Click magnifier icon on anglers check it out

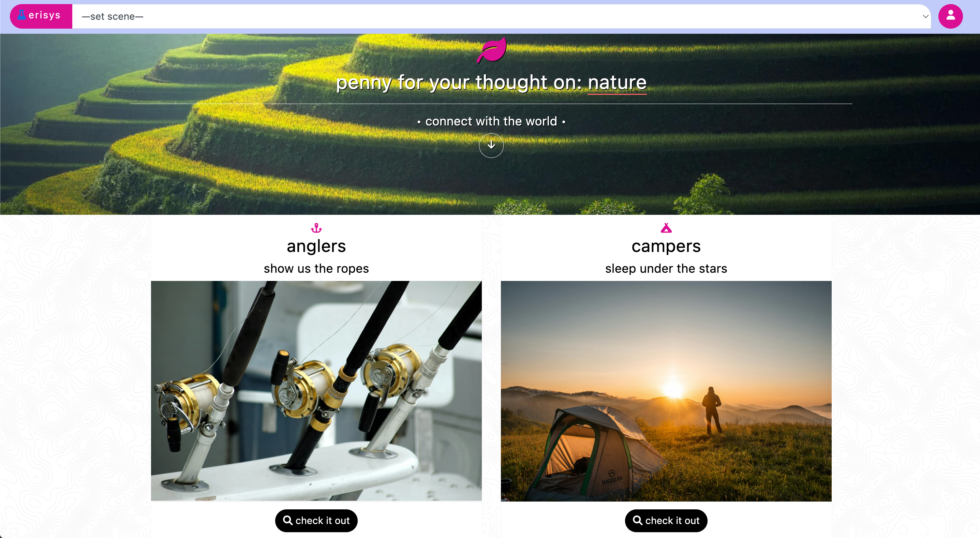288,520
